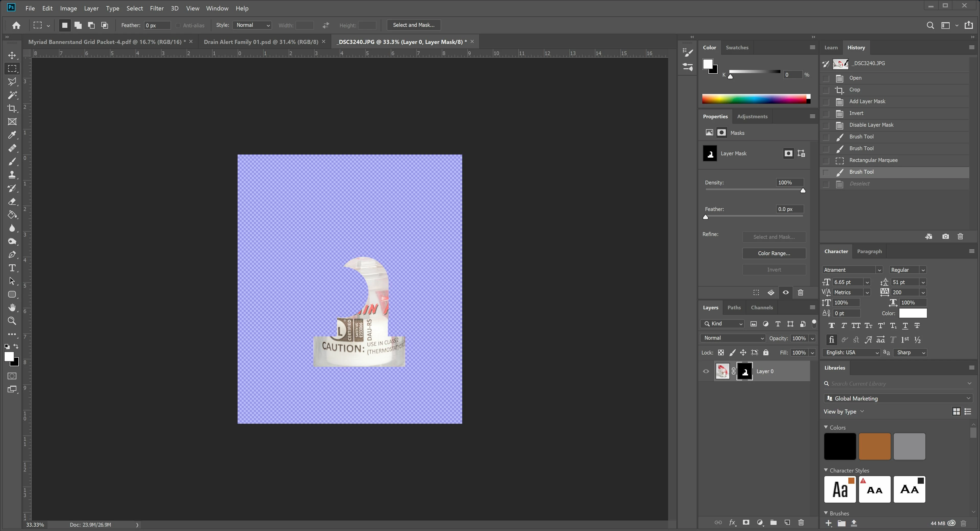Toggle mask visibility eye in Properties
The height and width of the screenshot is (531, 980).
786,293
